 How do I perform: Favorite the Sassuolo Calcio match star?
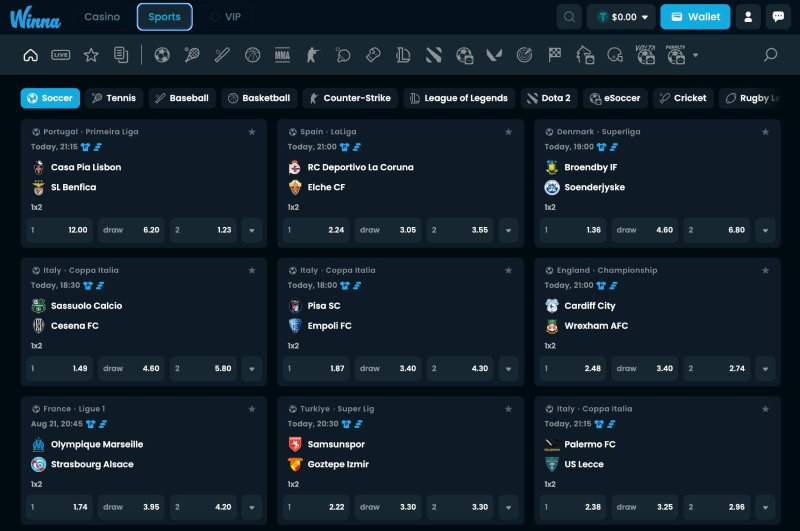tap(252, 270)
